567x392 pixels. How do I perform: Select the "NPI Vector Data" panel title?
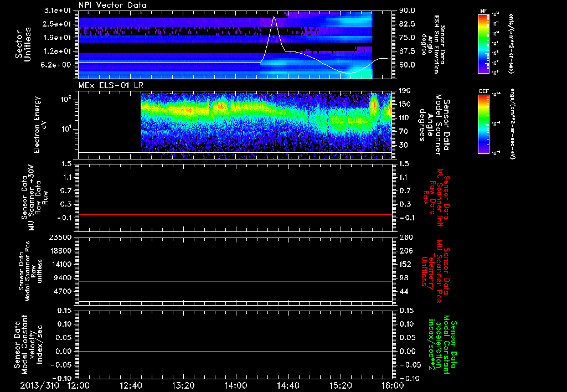pos(113,5)
